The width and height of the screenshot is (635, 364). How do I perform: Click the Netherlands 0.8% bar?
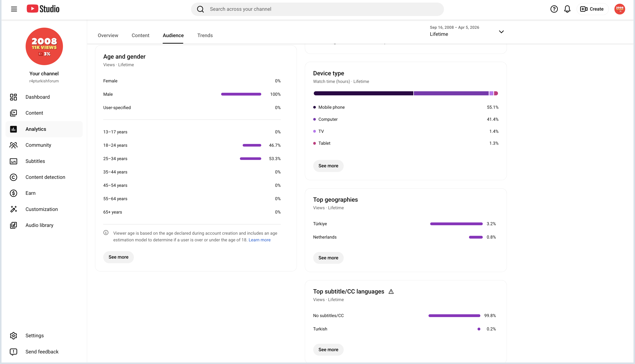coord(476,237)
